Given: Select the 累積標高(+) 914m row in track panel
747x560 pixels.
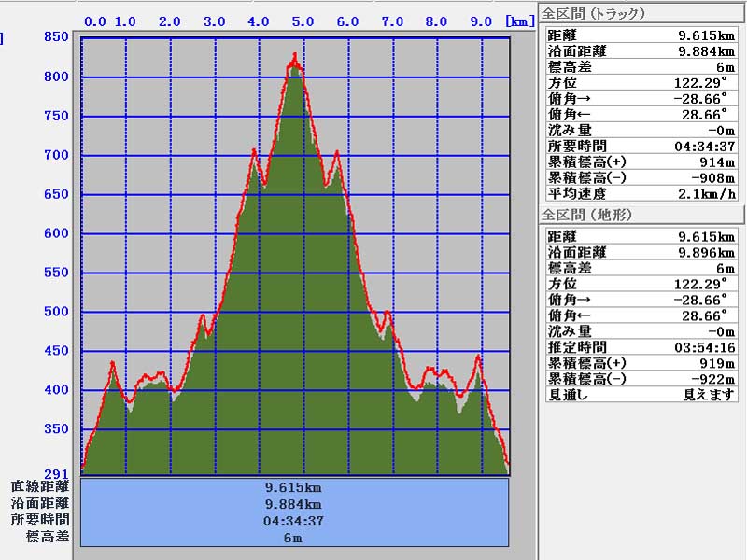Looking at the screenshot, I should 641,161.
